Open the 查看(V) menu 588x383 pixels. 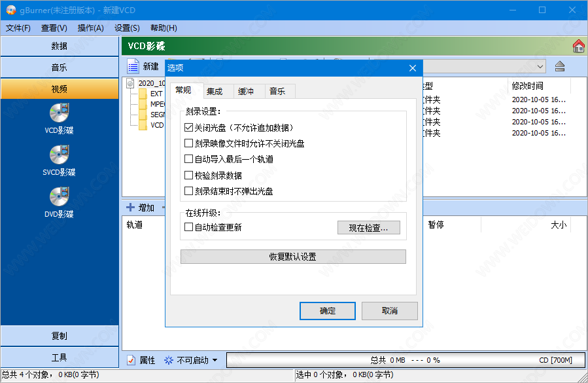click(54, 28)
